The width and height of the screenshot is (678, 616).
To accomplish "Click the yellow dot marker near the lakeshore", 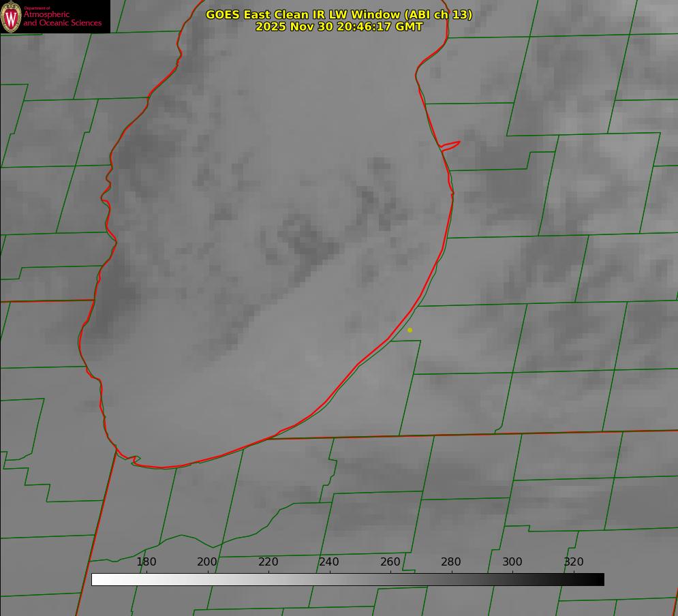I will (x=410, y=330).
